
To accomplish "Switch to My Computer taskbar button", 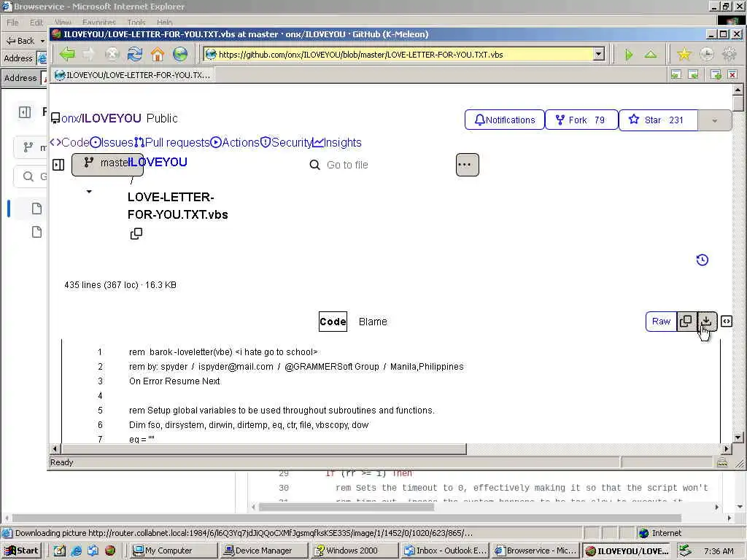I will 173,551.
